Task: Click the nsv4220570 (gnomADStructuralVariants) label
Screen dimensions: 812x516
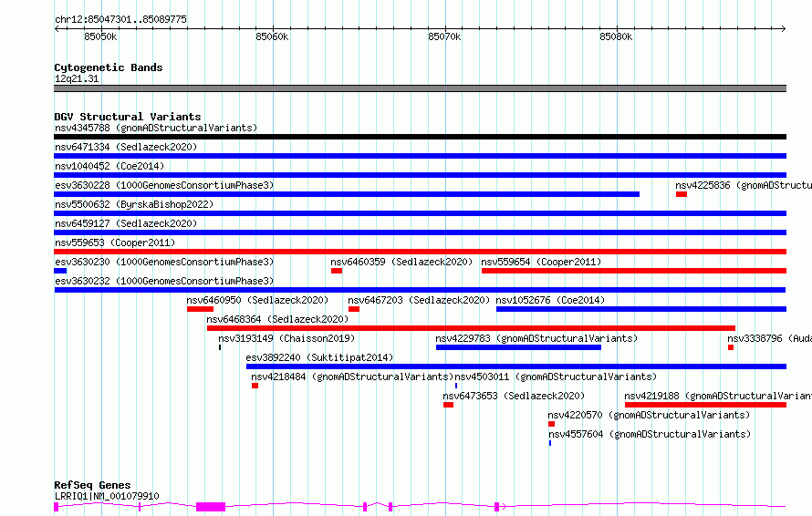Action: pyautogui.click(x=649, y=415)
